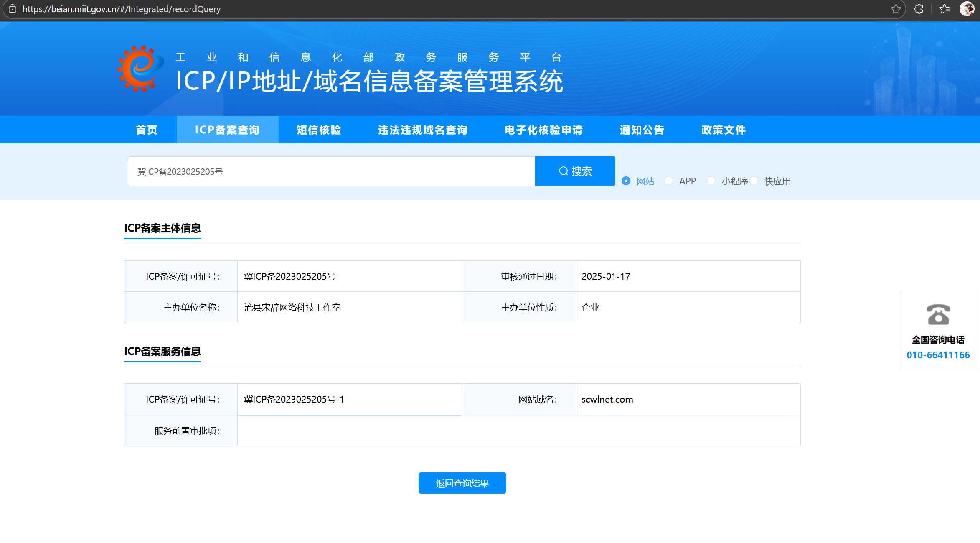The height and width of the screenshot is (543, 980).
Task: Click the site lock icon in address bar
Action: (13, 9)
